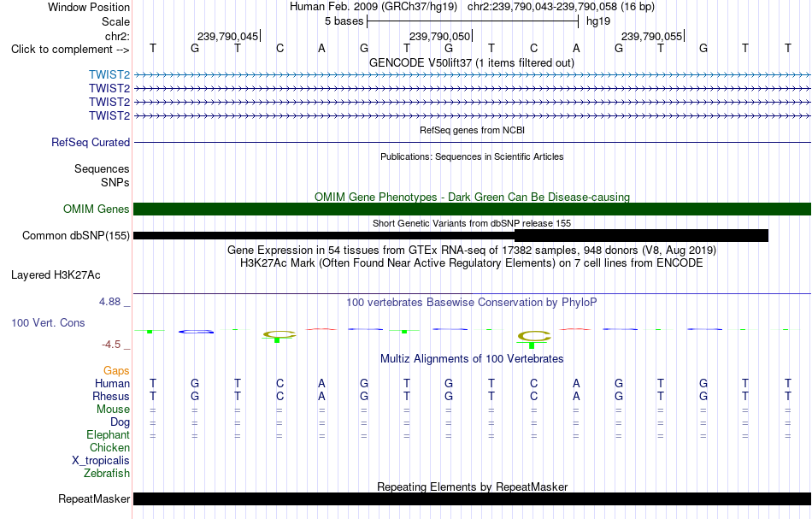812x519 pixels.
Task: Click the H3K27Ac Mark ENCODE title
Action: 472,263
